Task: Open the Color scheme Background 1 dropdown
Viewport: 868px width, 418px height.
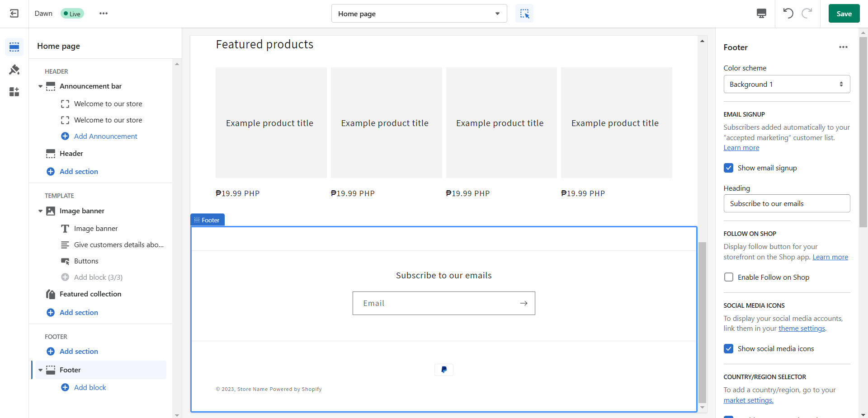Action: pos(787,85)
